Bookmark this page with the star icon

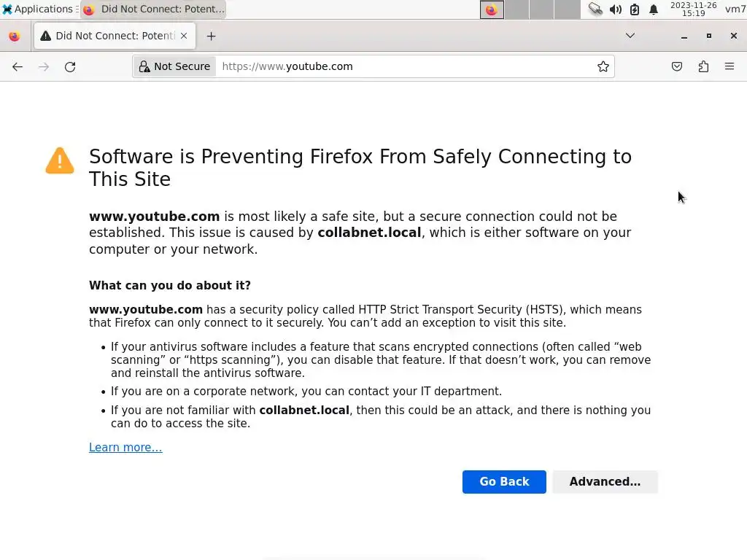tap(603, 66)
